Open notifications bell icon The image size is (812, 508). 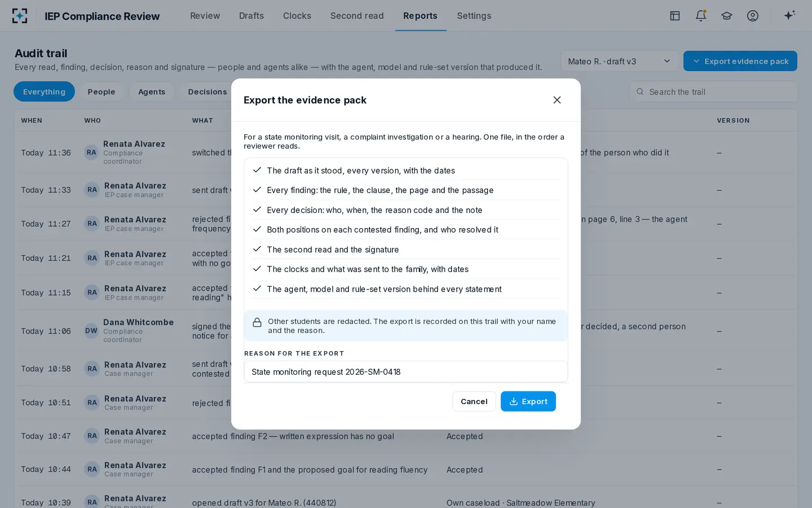click(701, 16)
